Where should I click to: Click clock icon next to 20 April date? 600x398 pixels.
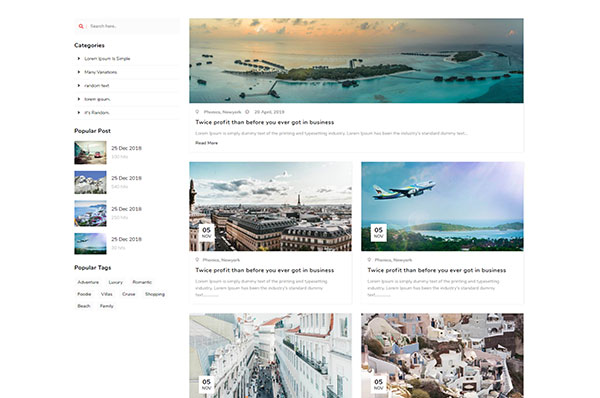pyautogui.click(x=247, y=112)
